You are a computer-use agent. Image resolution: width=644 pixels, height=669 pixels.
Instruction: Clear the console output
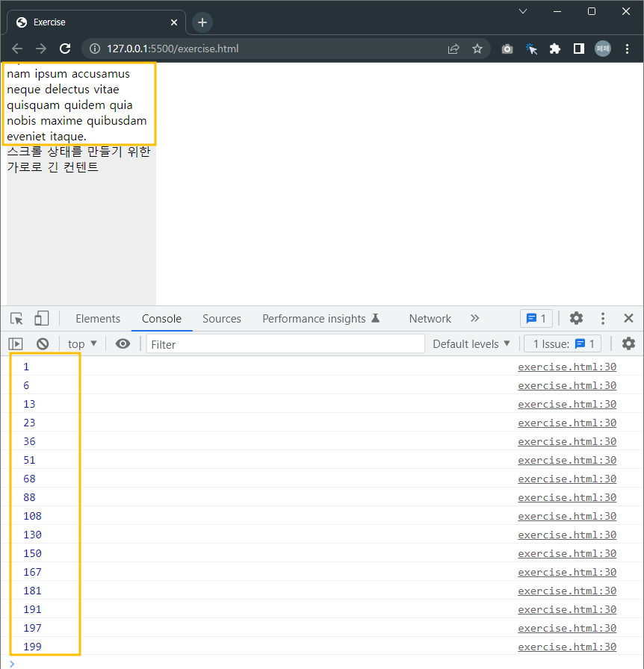tap(43, 343)
